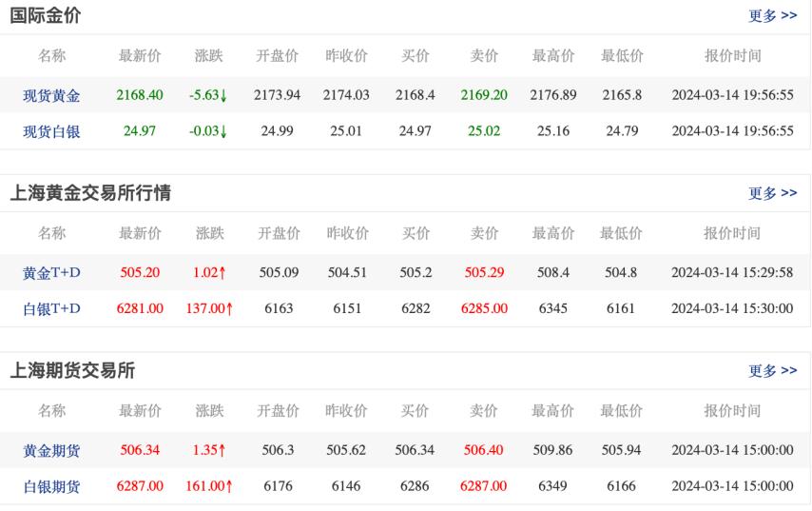Select 现货黄金 latest price 2168.40

pyautogui.click(x=140, y=95)
